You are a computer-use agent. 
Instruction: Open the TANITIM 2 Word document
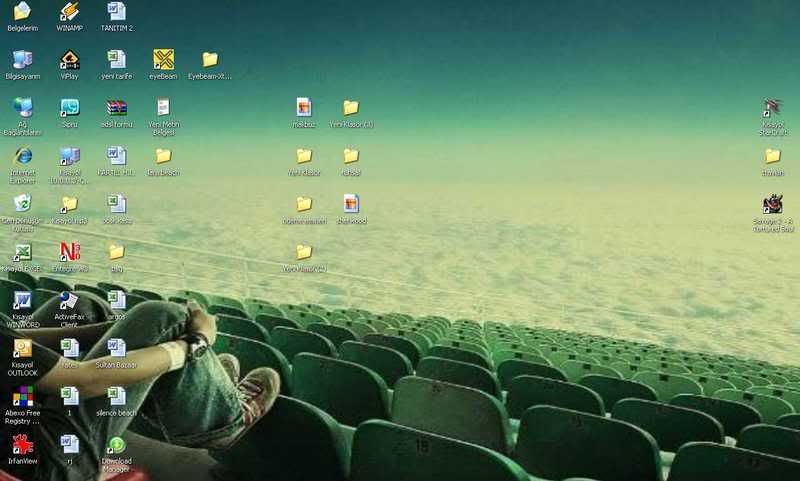[x=116, y=11]
